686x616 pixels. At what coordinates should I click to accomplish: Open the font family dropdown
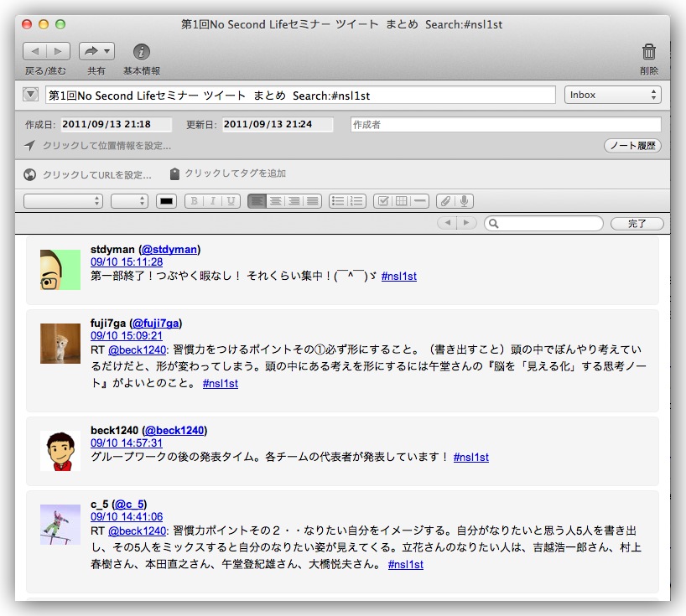tap(63, 201)
